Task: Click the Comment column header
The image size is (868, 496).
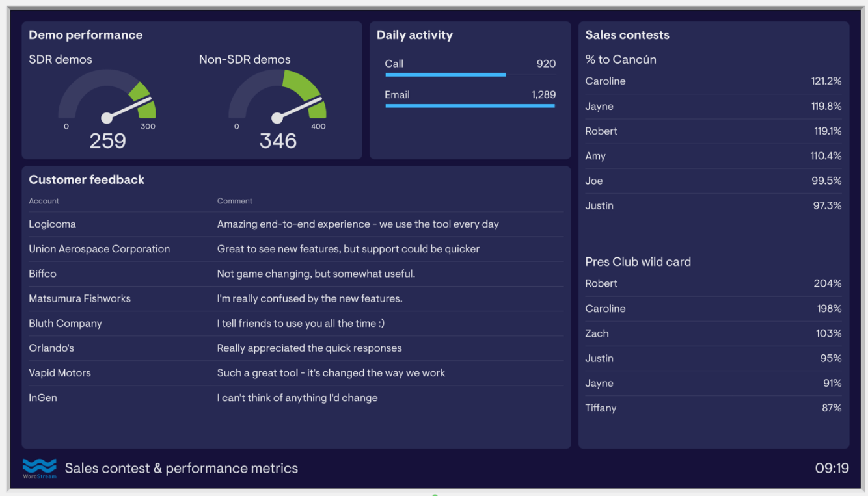Action: pyautogui.click(x=234, y=201)
